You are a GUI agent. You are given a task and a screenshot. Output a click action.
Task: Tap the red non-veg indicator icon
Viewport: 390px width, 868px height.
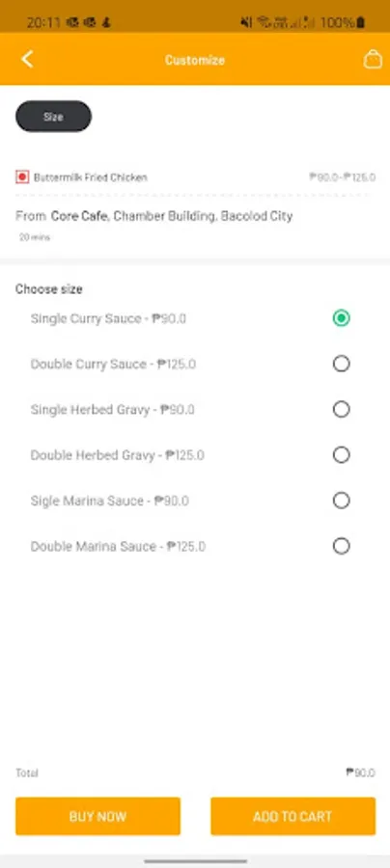pyautogui.click(x=22, y=177)
